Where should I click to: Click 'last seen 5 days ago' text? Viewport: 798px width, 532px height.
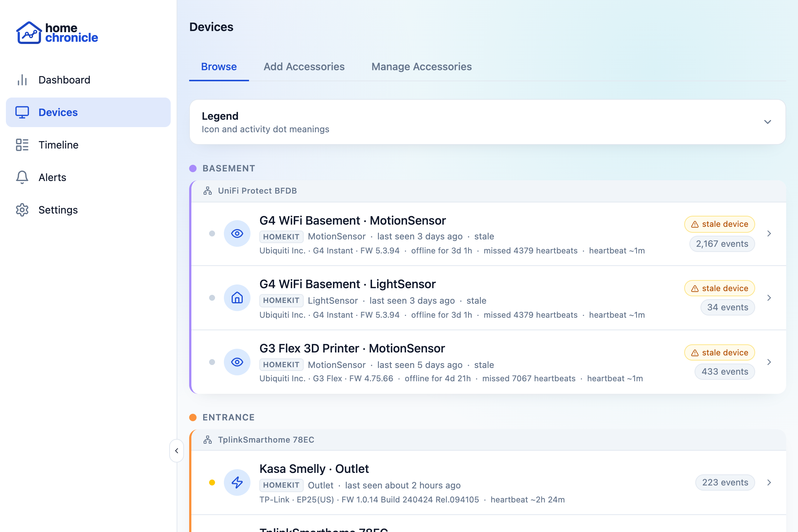pos(420,365)
